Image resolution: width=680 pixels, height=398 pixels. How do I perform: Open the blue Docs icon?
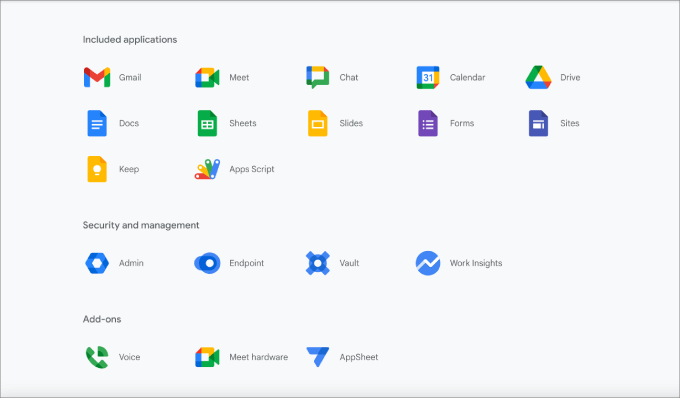point(97,123)
